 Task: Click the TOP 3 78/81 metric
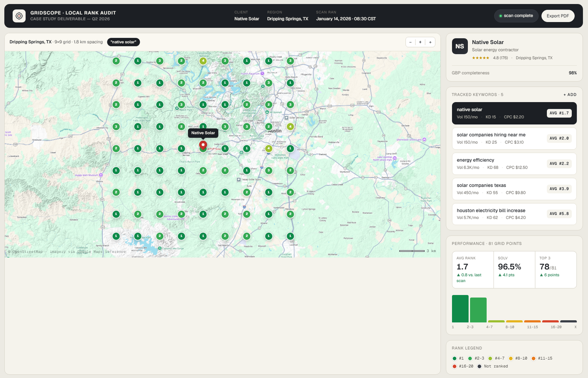pos(556,270)
